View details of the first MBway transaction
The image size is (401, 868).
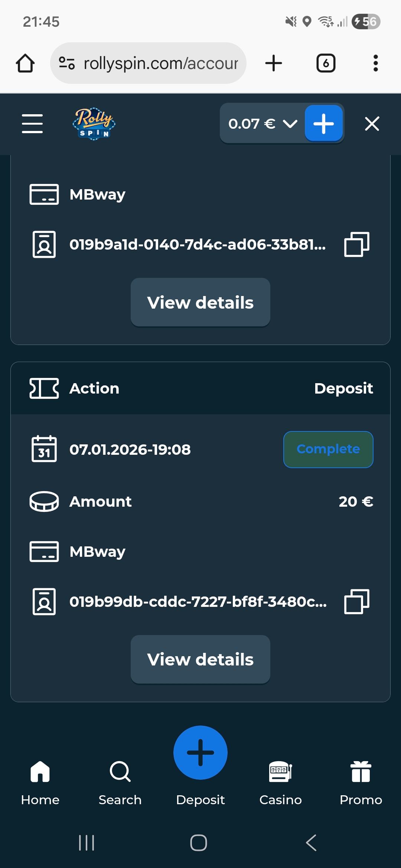pyautogui.click(x=200, y=302)
